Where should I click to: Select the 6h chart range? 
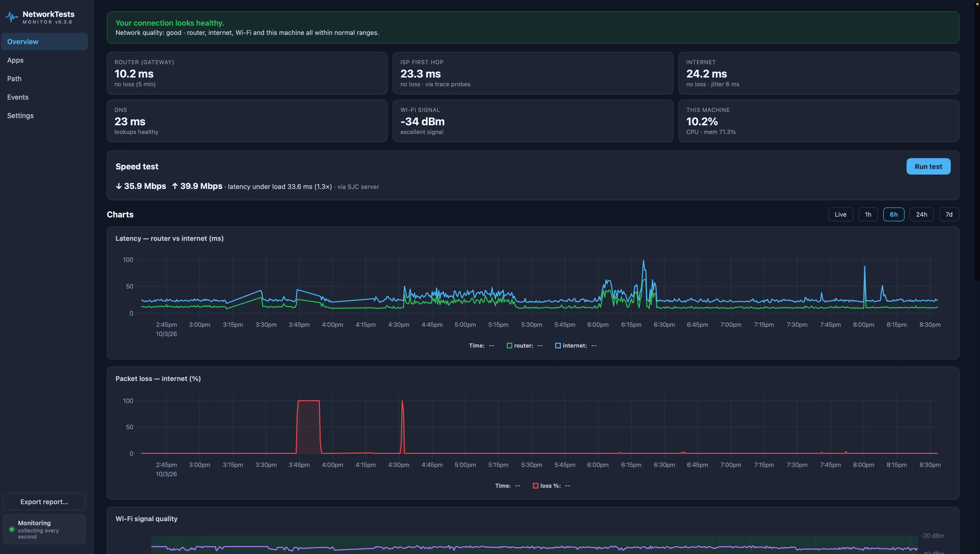(x=893, y=214)
